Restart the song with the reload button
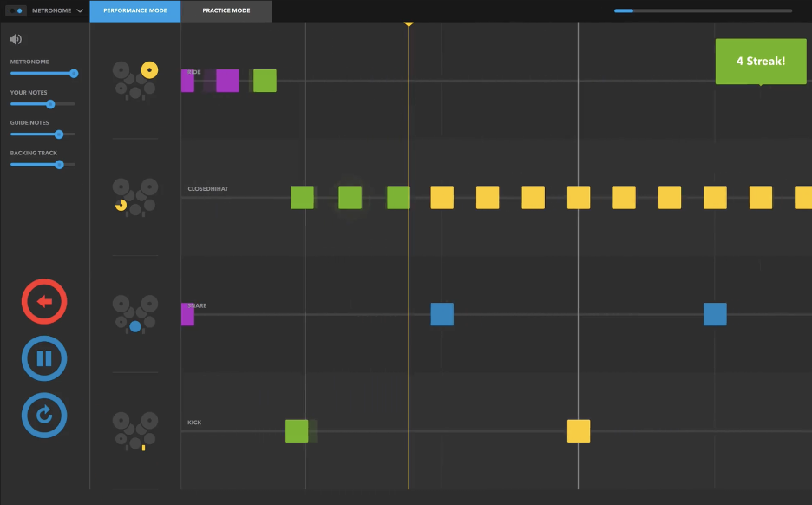The width and height of the screenshot is (812, 505). (x=44, y=416)
